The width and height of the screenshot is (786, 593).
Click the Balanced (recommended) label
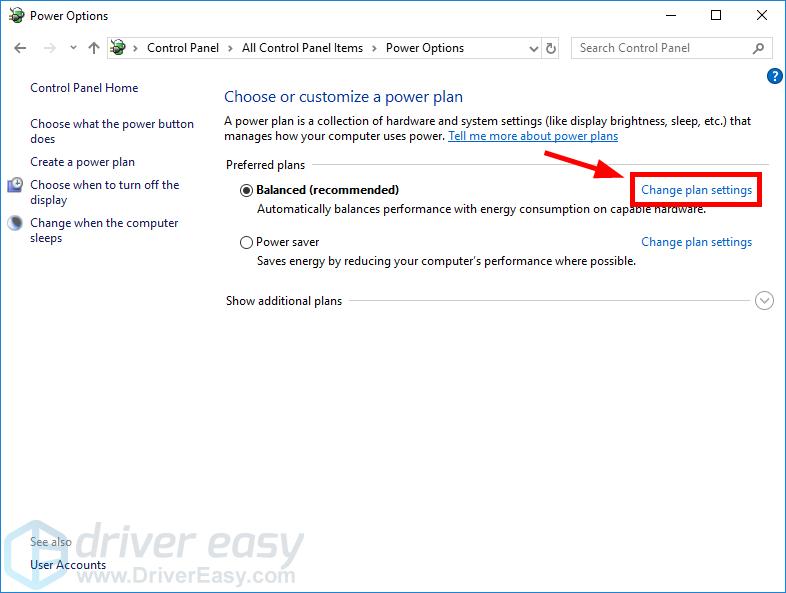(x=327, y=190)
